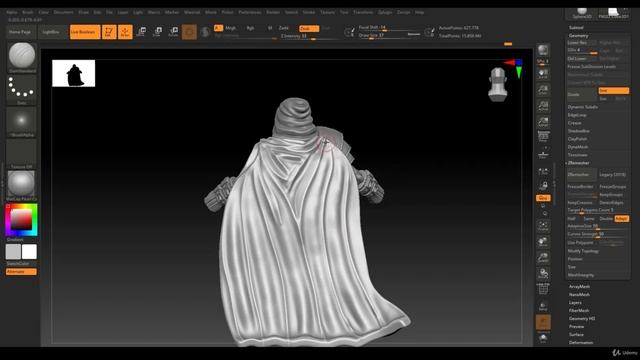Toggle the highlighted Zsub mode
The width and height of the screenshot is (640, 360).
[x=309, y=29]
